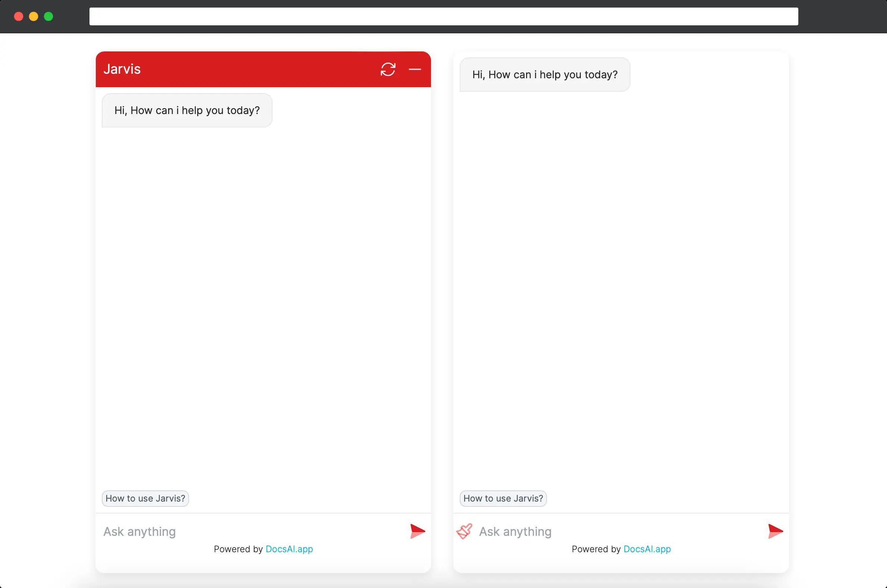The width and height of the screenshot is (887, 588).
Task: Choose 'How to use Jarvis?' suggestion under Jarvis header
Action: [x=145, y=498]
